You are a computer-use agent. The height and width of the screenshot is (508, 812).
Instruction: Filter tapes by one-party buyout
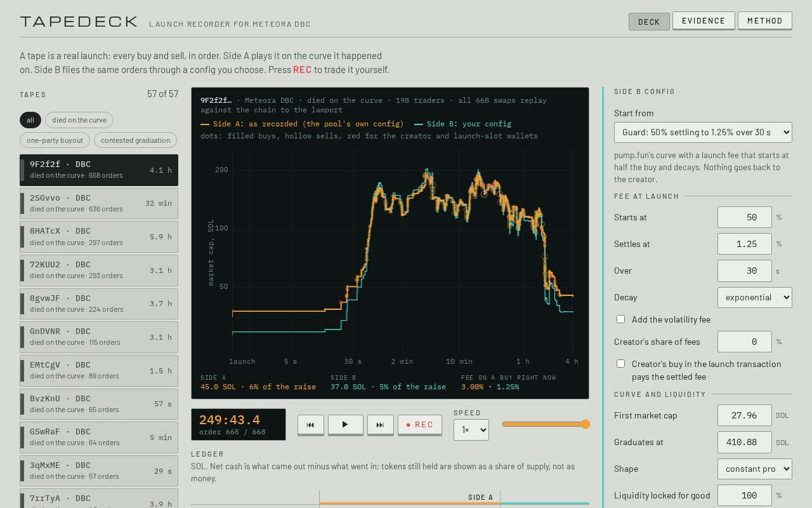(55, 140)
